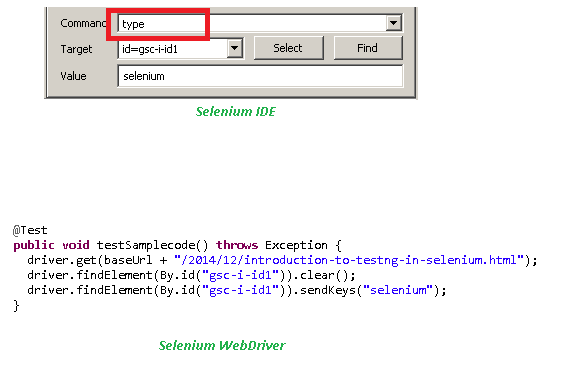Click the introduction-to-testng-in-selenium.html URL string
Viewport: 566px width, 391px height.
[x=349, y=260]
